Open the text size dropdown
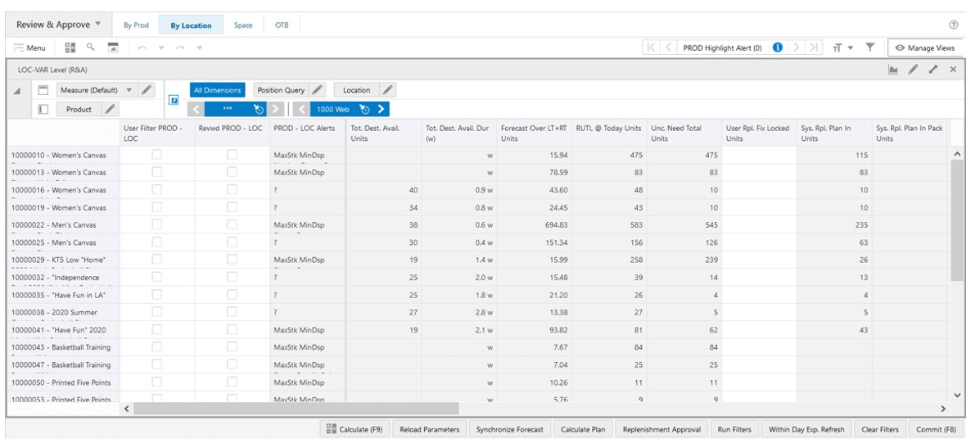 click(x=842, y=48)
